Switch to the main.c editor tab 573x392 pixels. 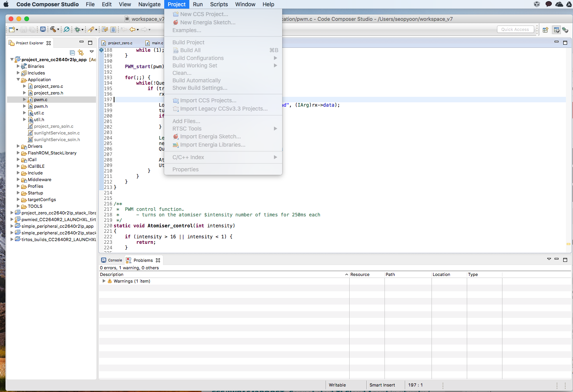coord(155,43)
